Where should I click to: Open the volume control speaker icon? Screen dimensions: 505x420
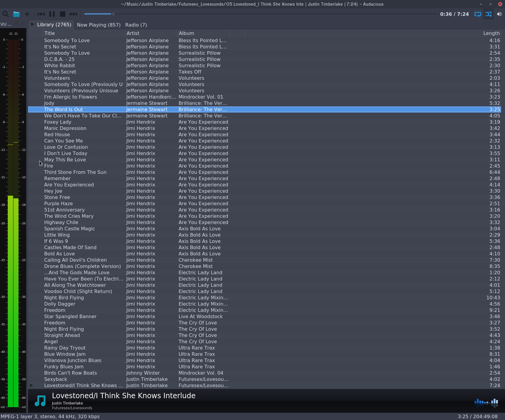pos(499,14)
